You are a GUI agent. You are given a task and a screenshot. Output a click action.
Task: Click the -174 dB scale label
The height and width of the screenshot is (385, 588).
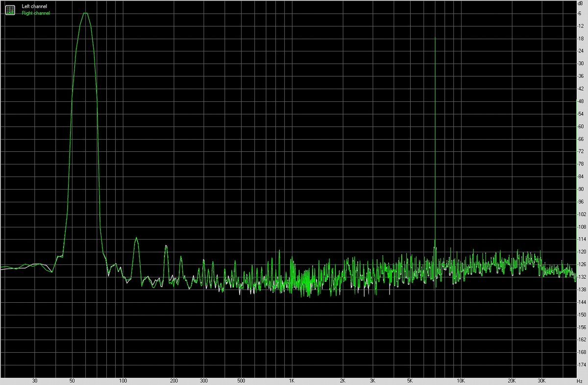pos(581,364)
